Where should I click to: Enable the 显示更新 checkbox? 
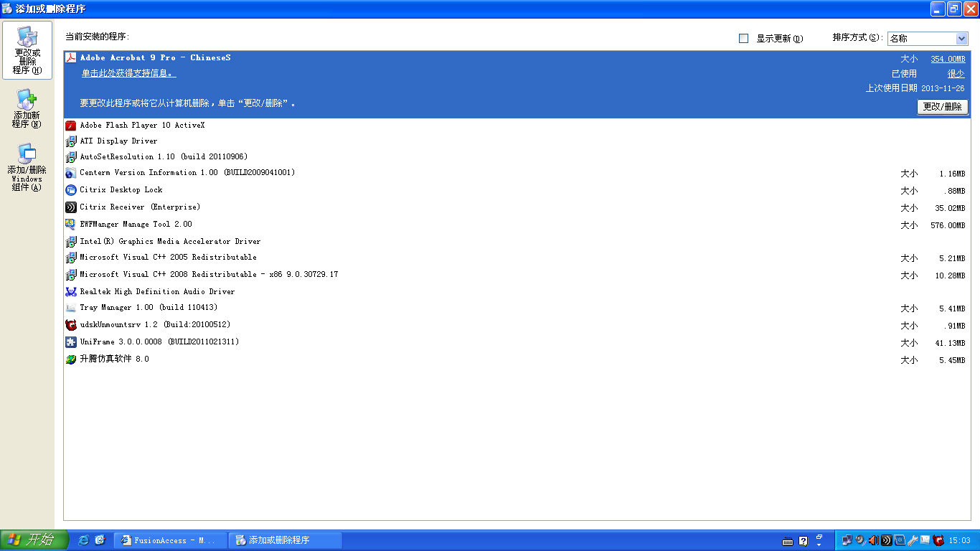[743, 39]
